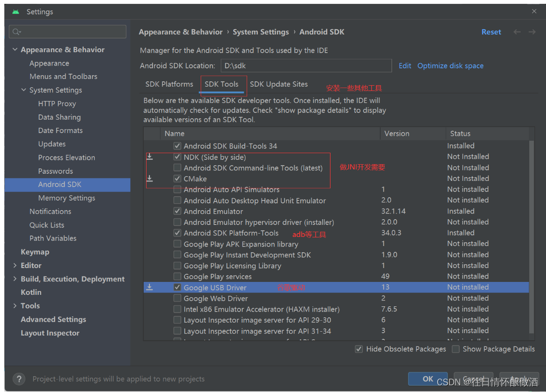Select Path Variables settings
This screenshot has height=392, width=546.
[53, 238]
